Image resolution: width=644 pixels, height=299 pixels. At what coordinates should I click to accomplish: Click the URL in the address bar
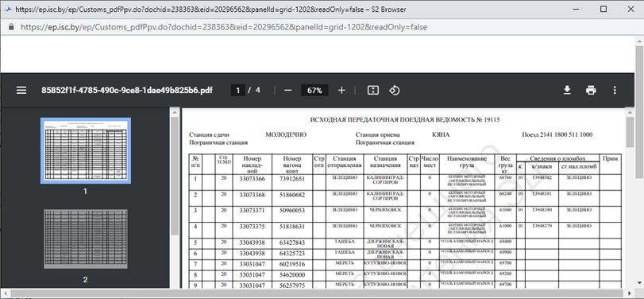click(x=224, y=27)
